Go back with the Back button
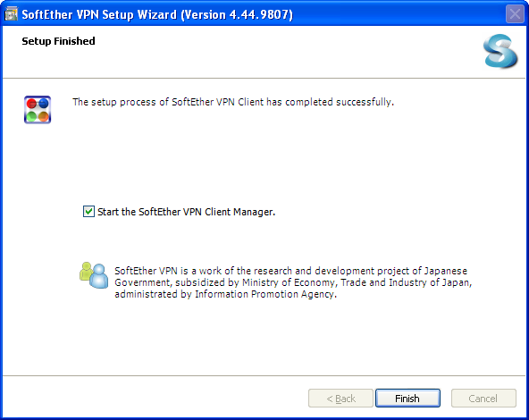 (x=340, y=399)
